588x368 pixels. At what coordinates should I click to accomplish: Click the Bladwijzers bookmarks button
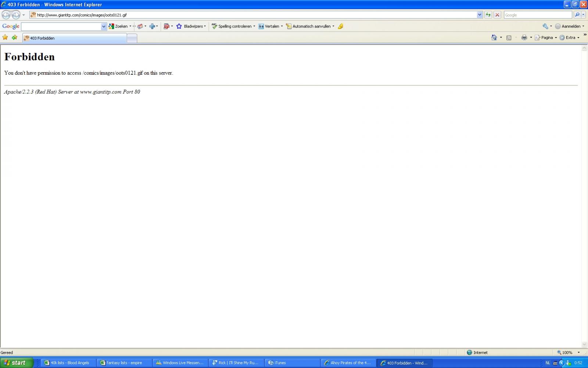(x=191, y=26)
